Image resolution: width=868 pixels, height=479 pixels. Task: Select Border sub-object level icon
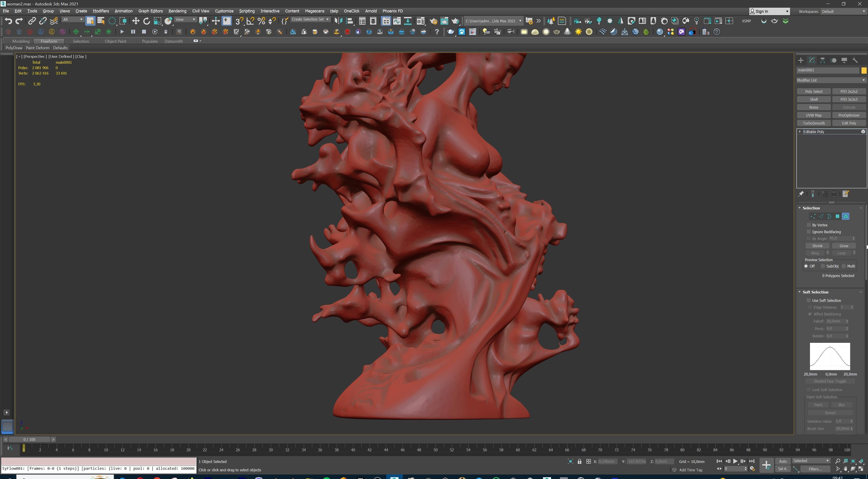point(829,217)
